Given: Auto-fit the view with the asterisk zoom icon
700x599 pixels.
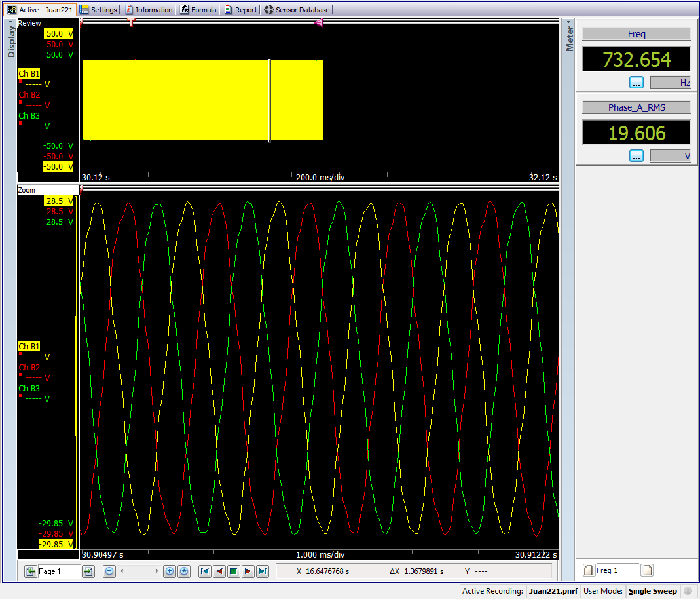Looking at the screenshot, I should click(184, 571).
